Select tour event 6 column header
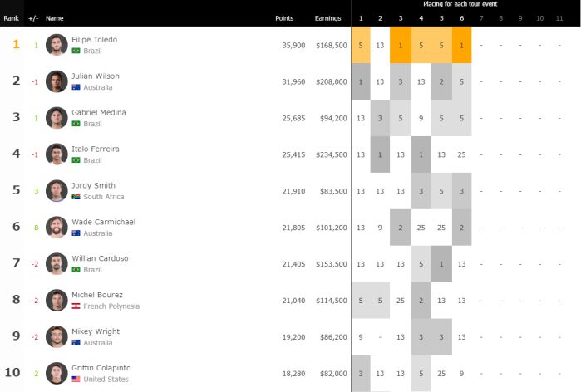Viewport: 581px width, 392px height. click(460, 17)
